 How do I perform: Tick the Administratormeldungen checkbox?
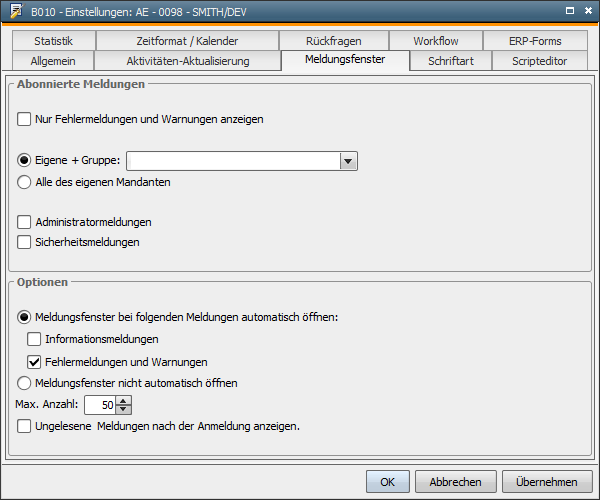[25, 222]
